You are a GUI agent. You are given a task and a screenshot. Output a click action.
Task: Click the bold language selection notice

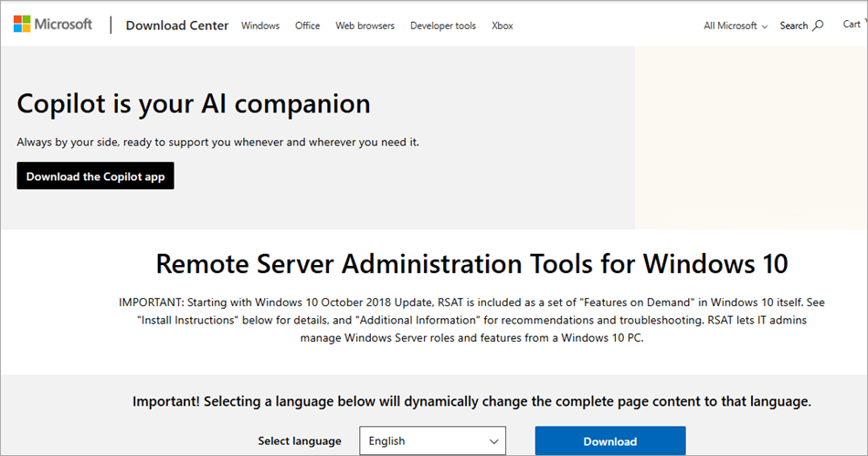click(471, 401)
